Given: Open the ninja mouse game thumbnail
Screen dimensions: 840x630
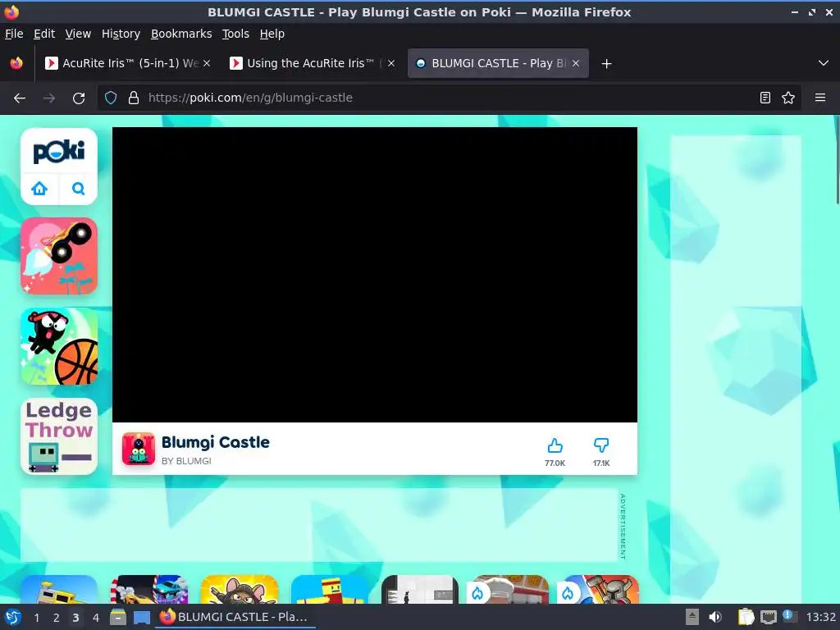Looking at the screenshot, I should coord(240,589).
